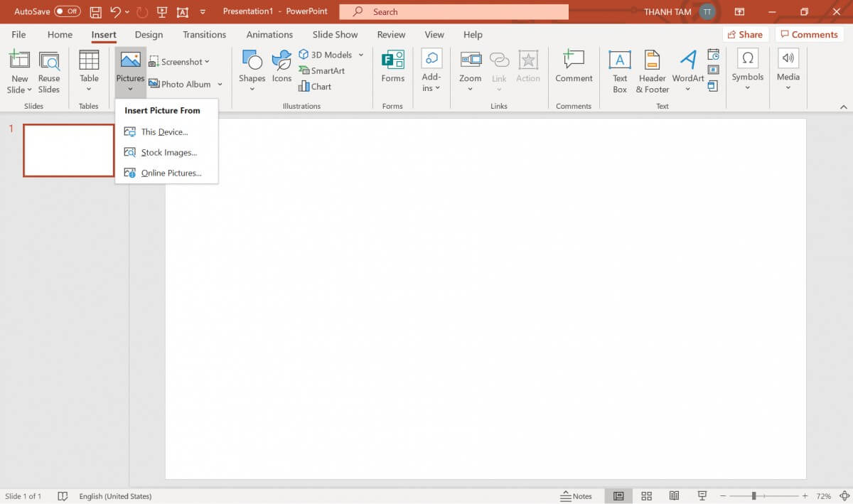Select Stock Images... option
Screen dimensions: 853x504
(168, 153)
